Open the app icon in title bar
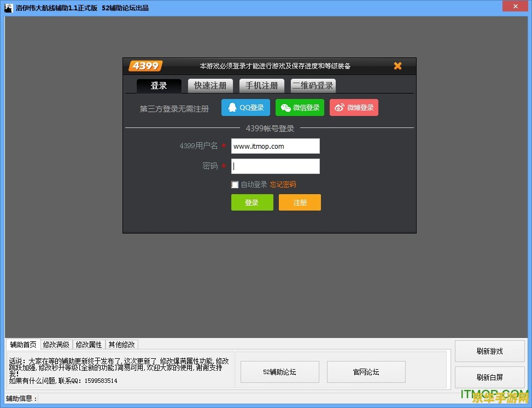532x408 pixels. point(8,8)
